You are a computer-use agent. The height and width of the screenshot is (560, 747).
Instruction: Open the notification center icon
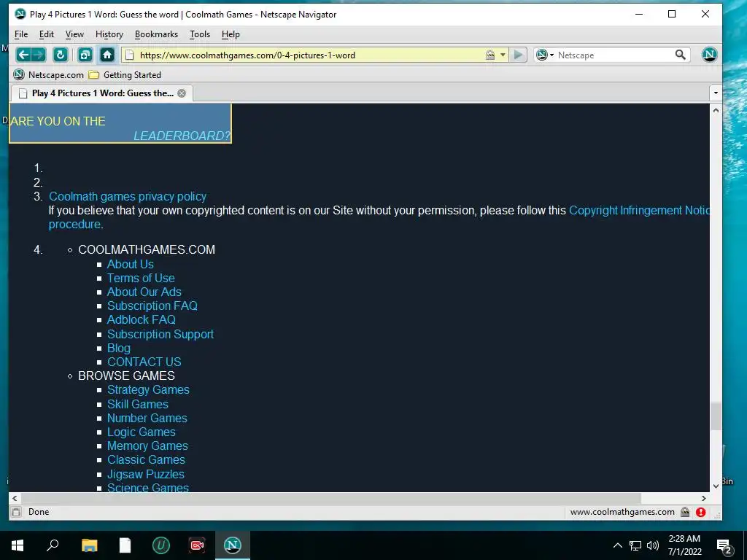pos(724,546)
